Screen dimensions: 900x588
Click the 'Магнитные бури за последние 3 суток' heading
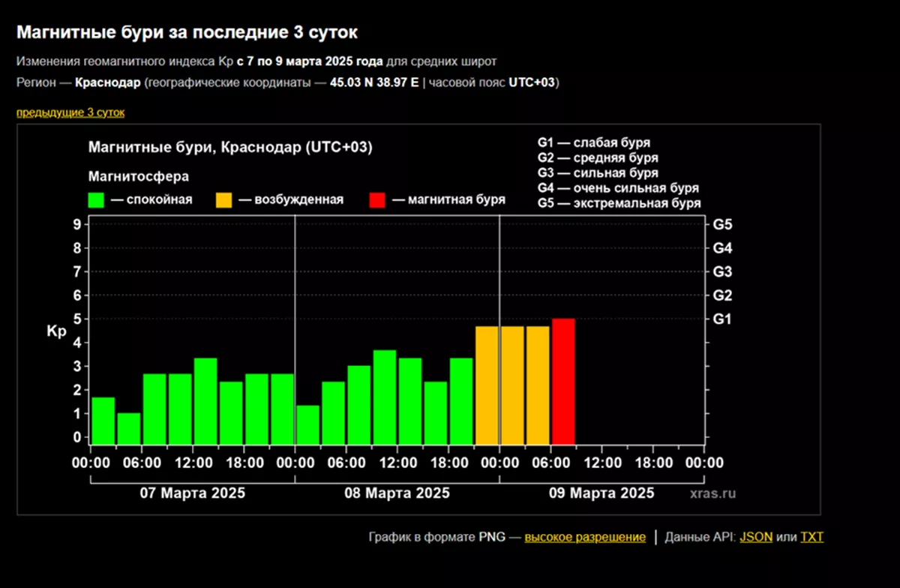[x=187, y=32]
